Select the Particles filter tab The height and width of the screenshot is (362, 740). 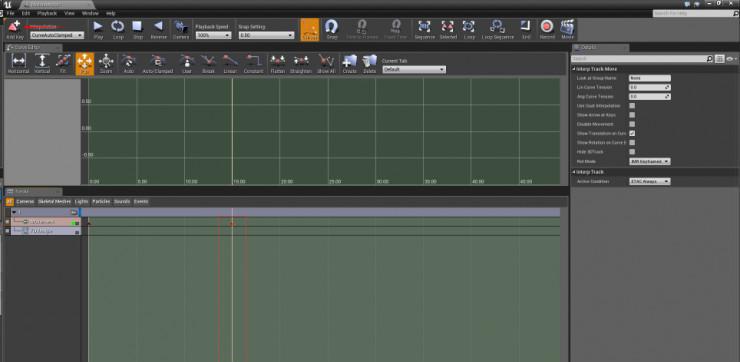[x=101, y=202]
